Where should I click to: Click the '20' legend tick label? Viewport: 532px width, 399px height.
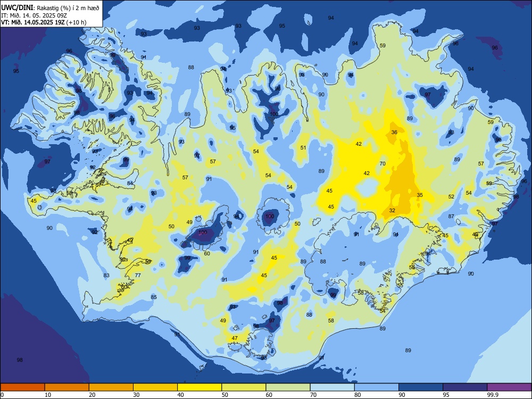92,395
